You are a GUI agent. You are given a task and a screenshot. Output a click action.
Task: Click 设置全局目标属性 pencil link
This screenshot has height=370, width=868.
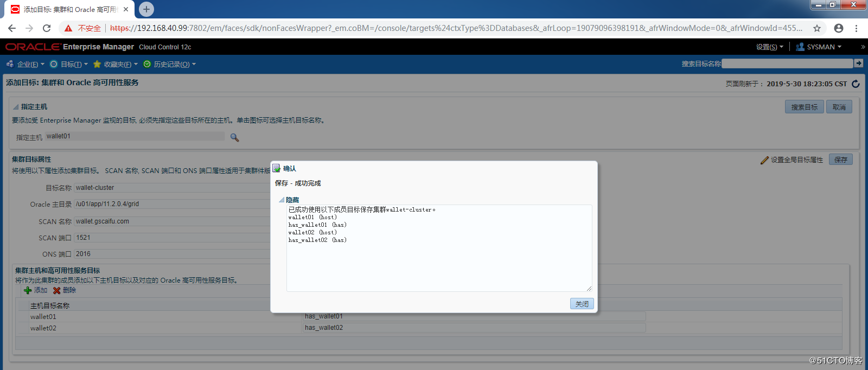point(792,160)
